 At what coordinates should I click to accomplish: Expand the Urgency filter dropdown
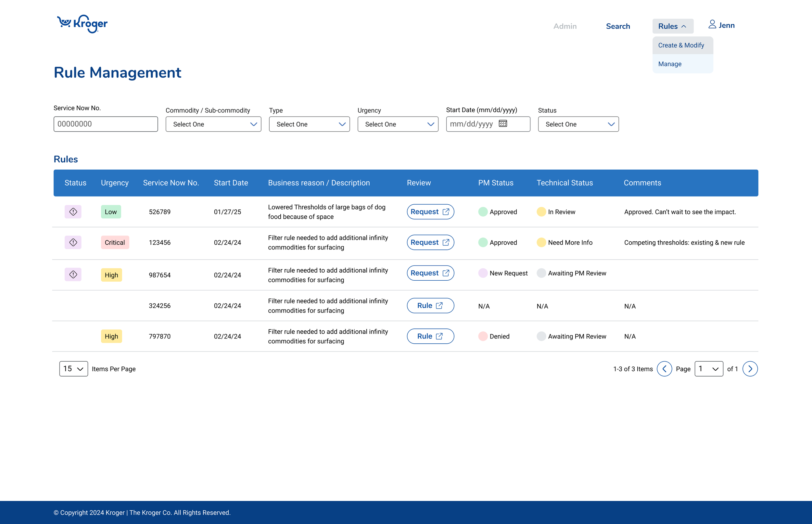tap(398, 124)
